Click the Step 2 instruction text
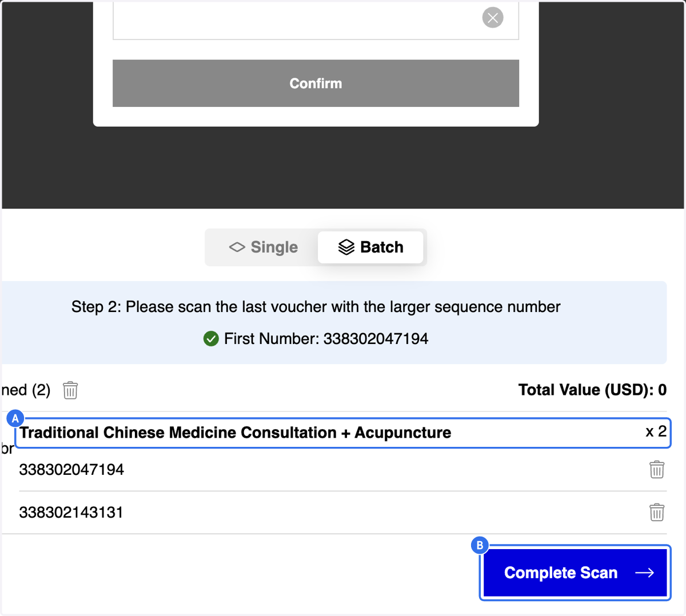This screenshot has width=686, height=616. [x=316, y=307]
